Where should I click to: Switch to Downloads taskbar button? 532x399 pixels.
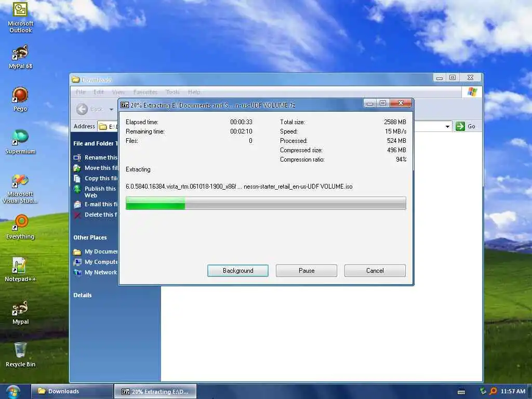point(72,391)
